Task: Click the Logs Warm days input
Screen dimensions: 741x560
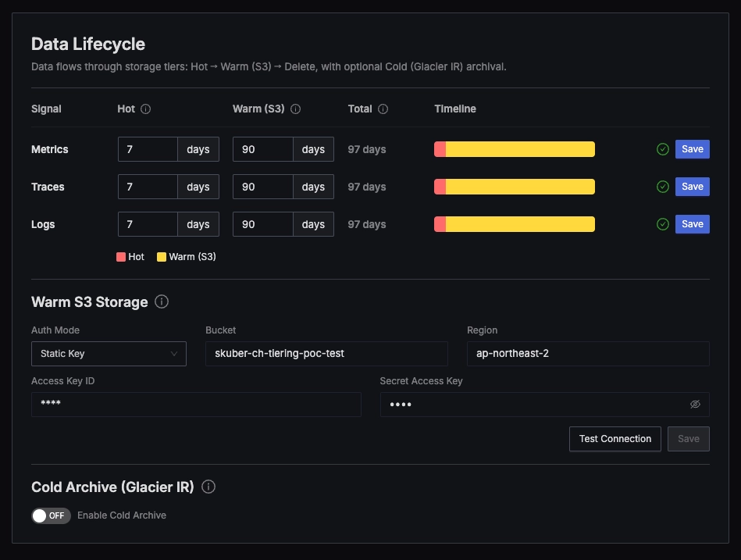Action: [263, 224]
